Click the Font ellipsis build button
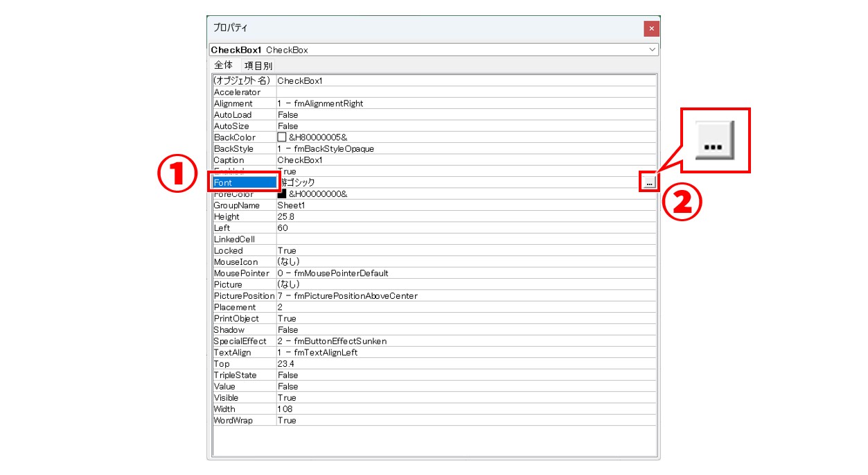Image resolution: width=868 pixels, height=475 pixels. (x=648, y=182)
